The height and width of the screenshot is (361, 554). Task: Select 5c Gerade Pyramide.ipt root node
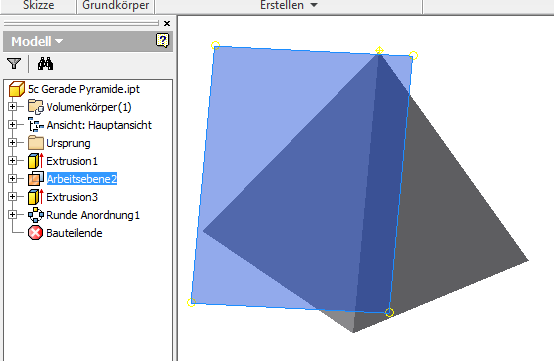click(84, 89)
